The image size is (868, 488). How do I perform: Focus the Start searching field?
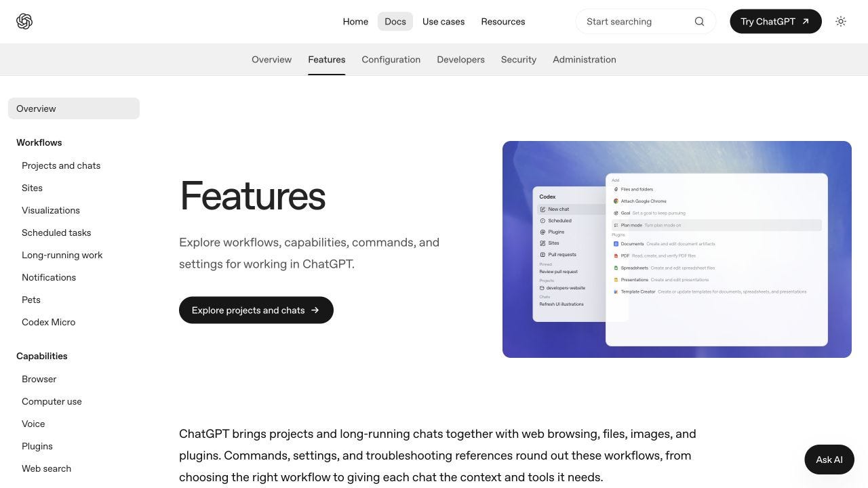(x=646, y=22)
